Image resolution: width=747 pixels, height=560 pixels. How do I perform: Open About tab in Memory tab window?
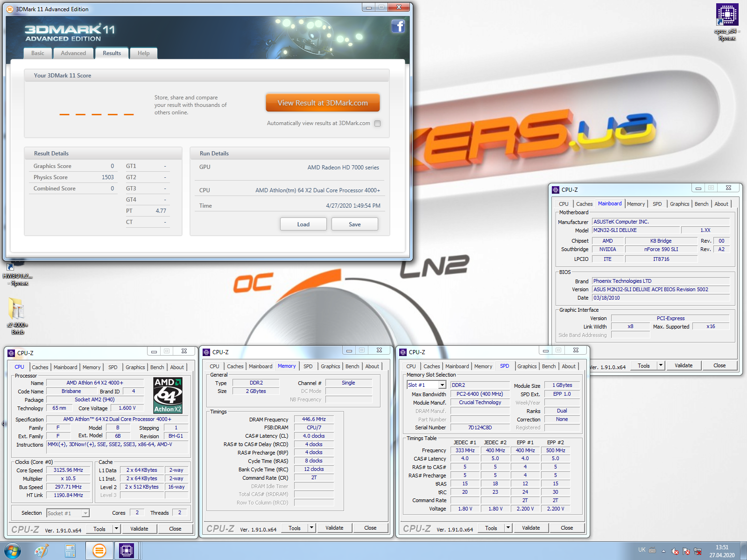(372, 366)
